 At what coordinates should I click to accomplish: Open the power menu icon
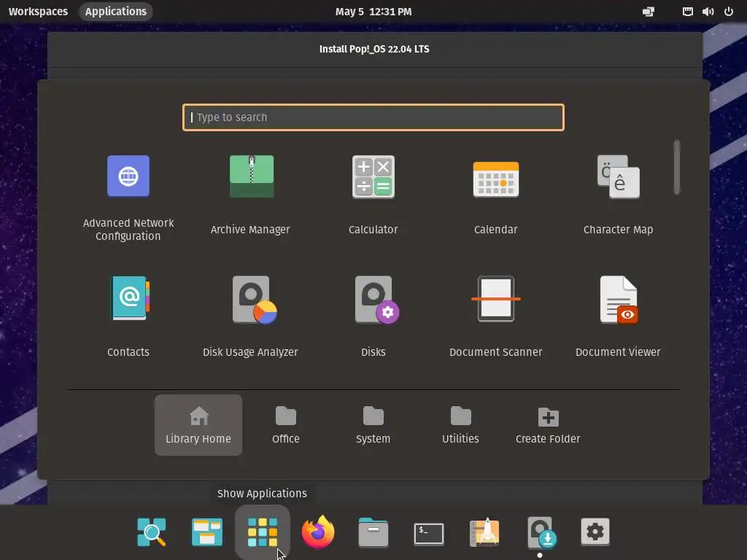tap(729, 12)
